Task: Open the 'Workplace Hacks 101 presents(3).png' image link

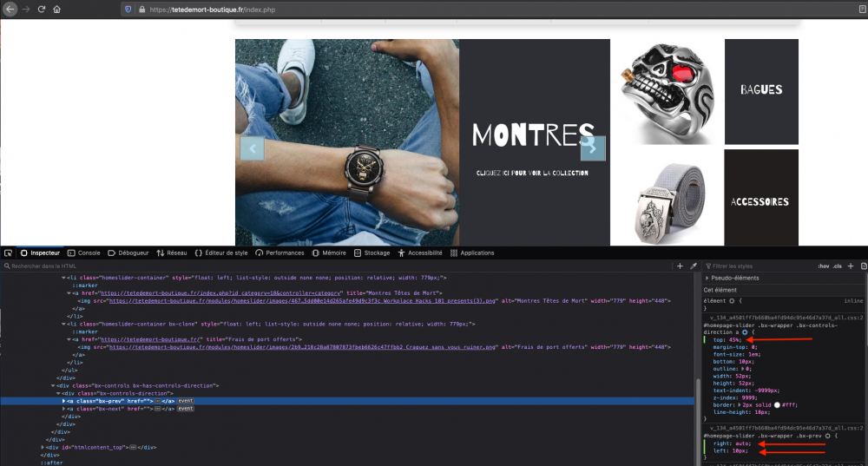Action: pyautogui.click(x=302, y=301)
